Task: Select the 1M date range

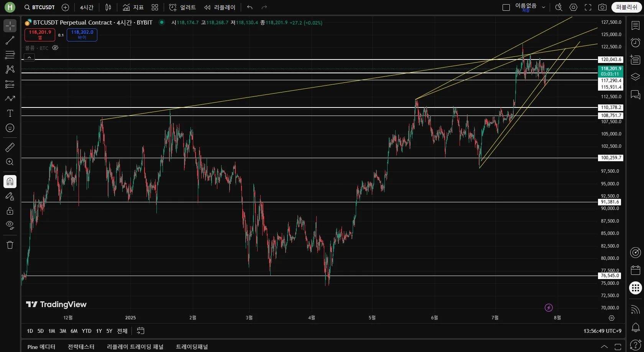Action: click(52, 331)
